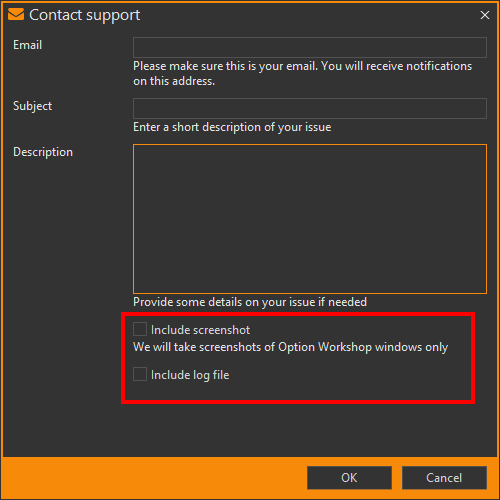500x500 pixels.
Task: Tick the Include log file checkbox
Action: pos(140,374)
